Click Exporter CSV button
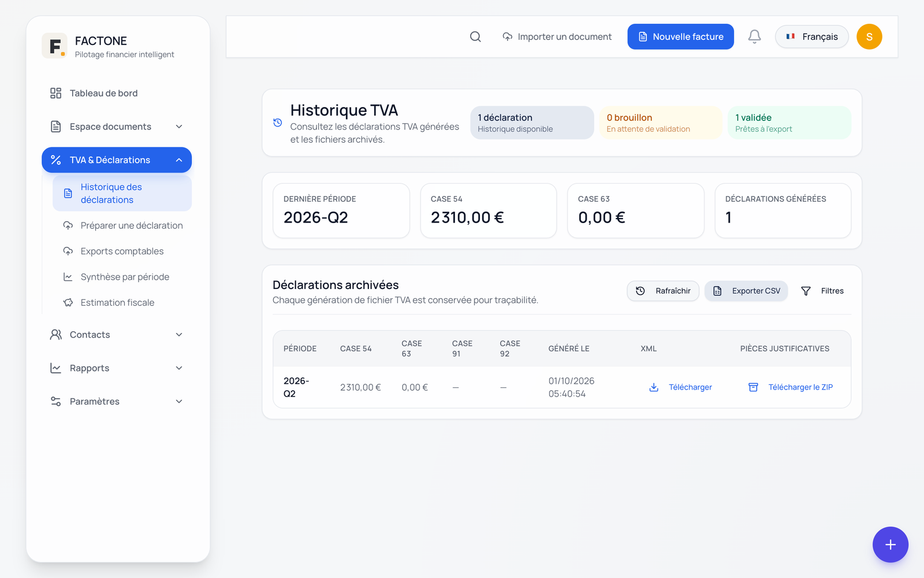This screenshot has height=578, width=924. [746, 291]
